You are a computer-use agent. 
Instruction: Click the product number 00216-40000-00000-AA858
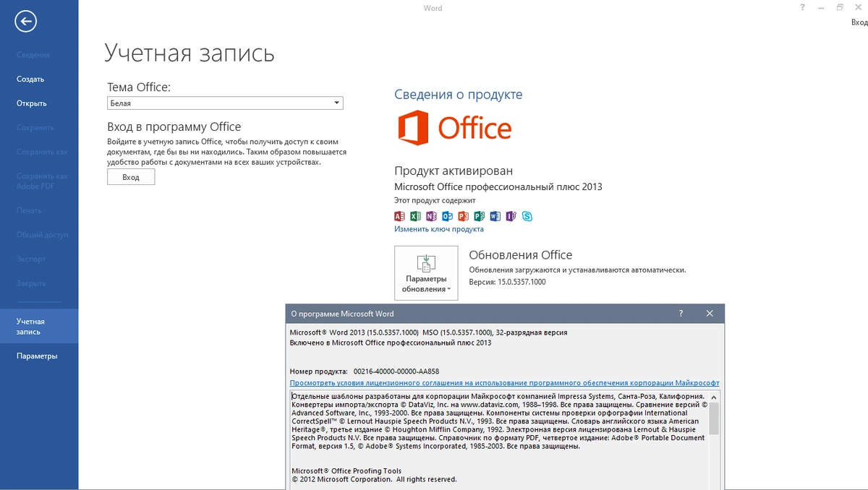(395, 371)
